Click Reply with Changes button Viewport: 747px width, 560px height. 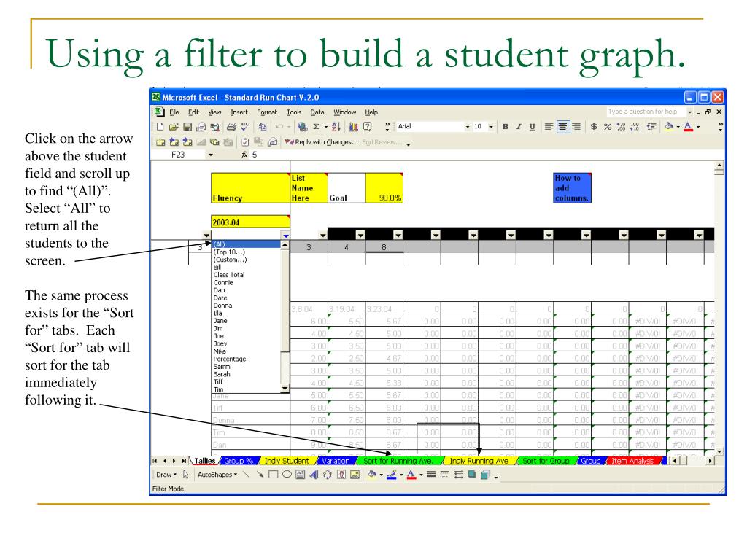322,142
